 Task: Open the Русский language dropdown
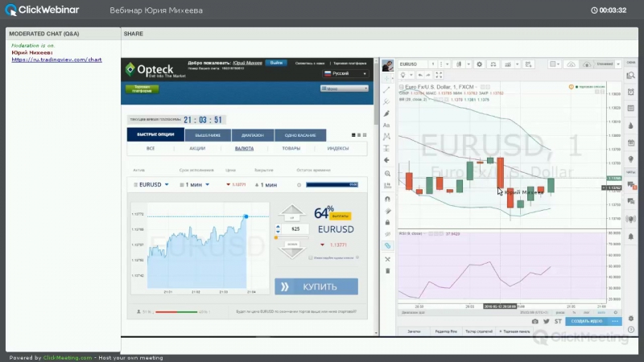(345, 73)
